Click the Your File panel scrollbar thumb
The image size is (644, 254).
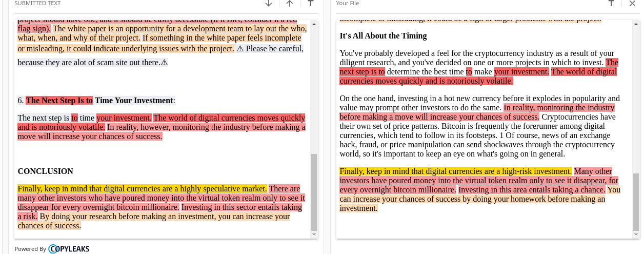point(636,202)
